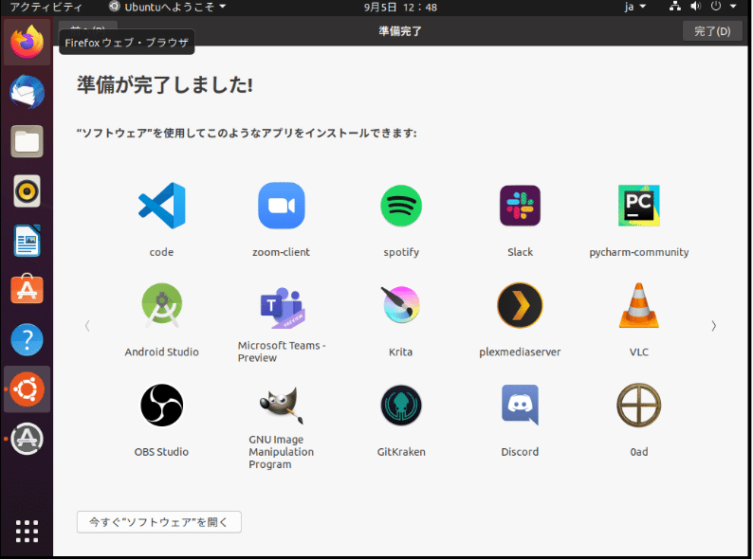This screenshot has width=753, height=560.
Task: Select the Android Studio icon
Action: [x=162, y=305]
